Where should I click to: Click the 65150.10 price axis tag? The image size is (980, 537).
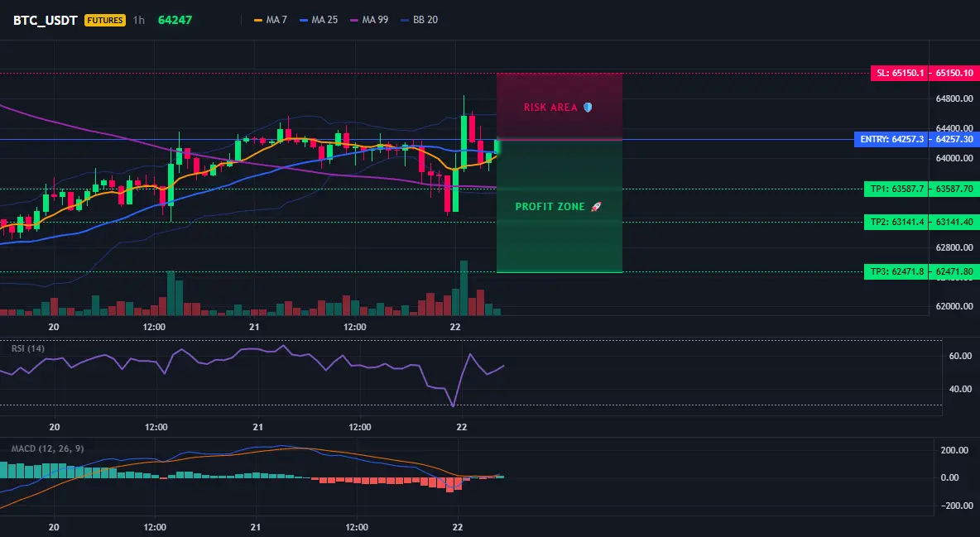tap(954, 73)
